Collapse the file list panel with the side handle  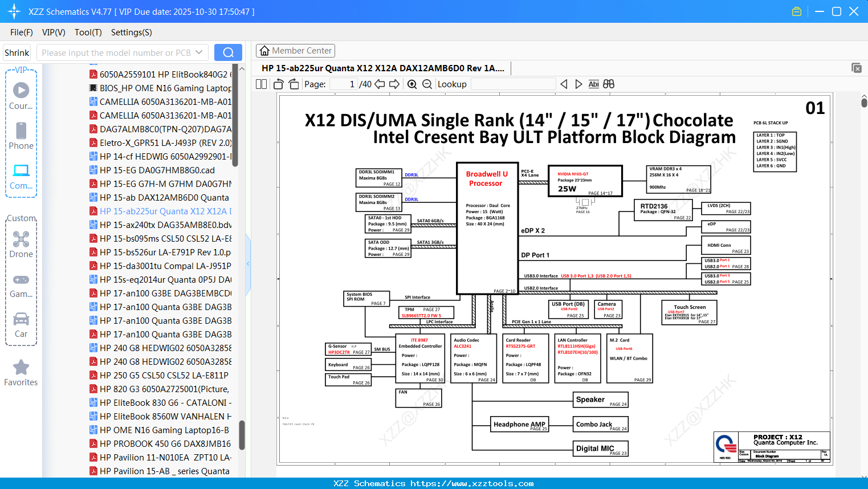[x=248, y=264]
